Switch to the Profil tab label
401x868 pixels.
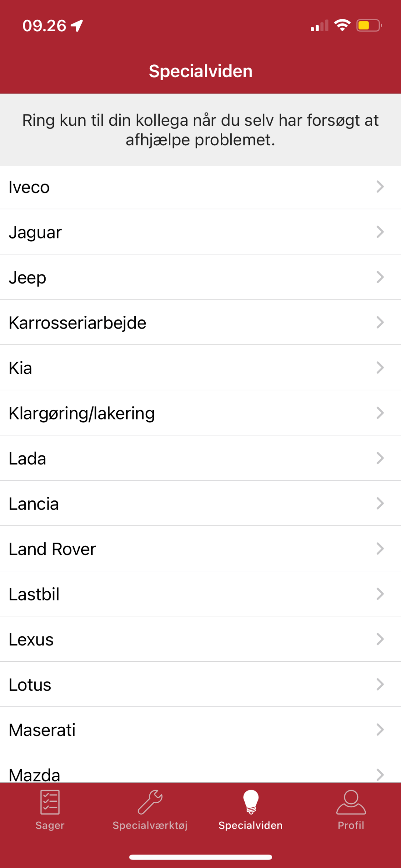351,825
